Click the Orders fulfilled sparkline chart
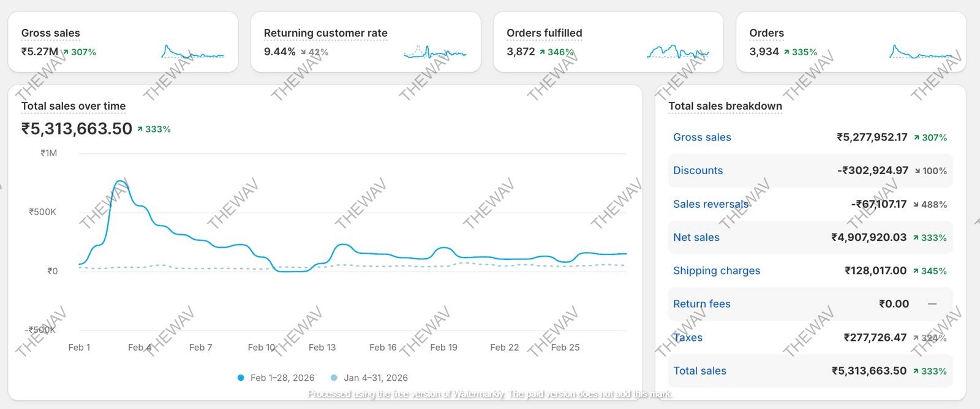980x409 pixels. [677, 53]
